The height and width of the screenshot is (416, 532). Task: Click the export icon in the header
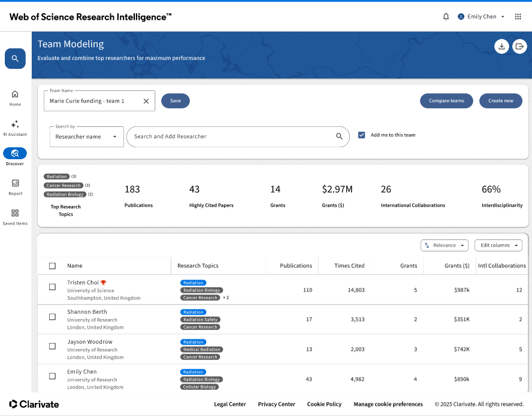coord(519,46)
